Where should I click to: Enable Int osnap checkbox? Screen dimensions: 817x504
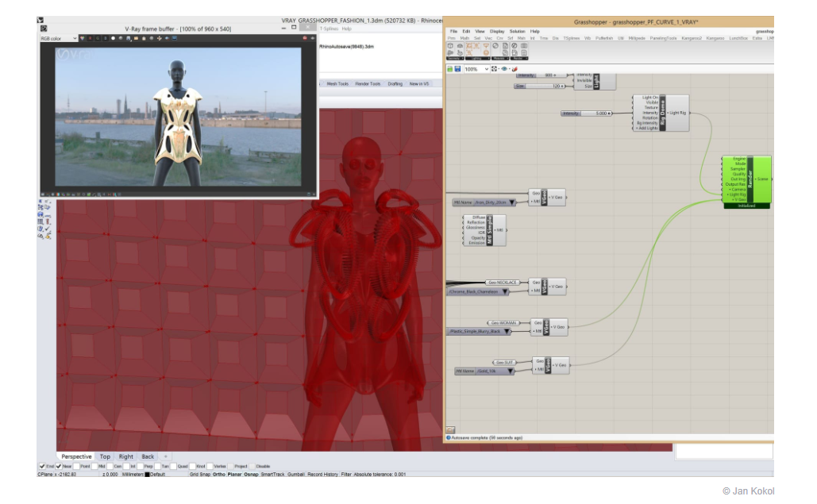click(126, 466)
